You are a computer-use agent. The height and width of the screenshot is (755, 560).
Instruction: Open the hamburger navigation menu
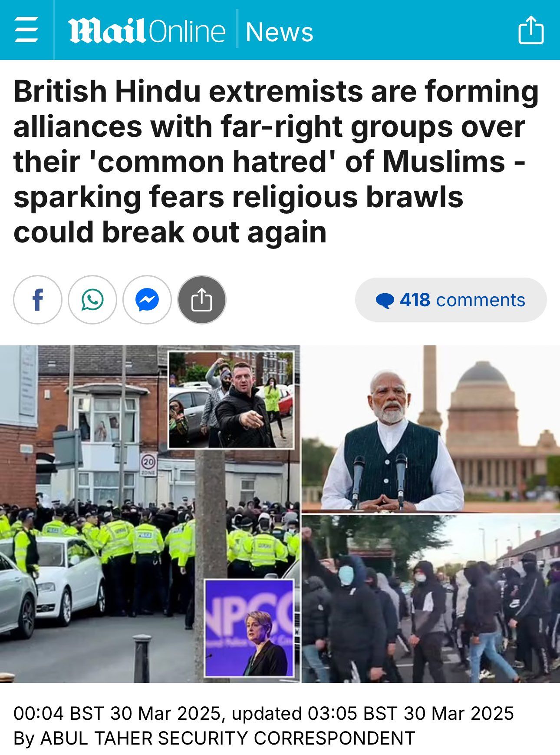[x=26, y=30]
